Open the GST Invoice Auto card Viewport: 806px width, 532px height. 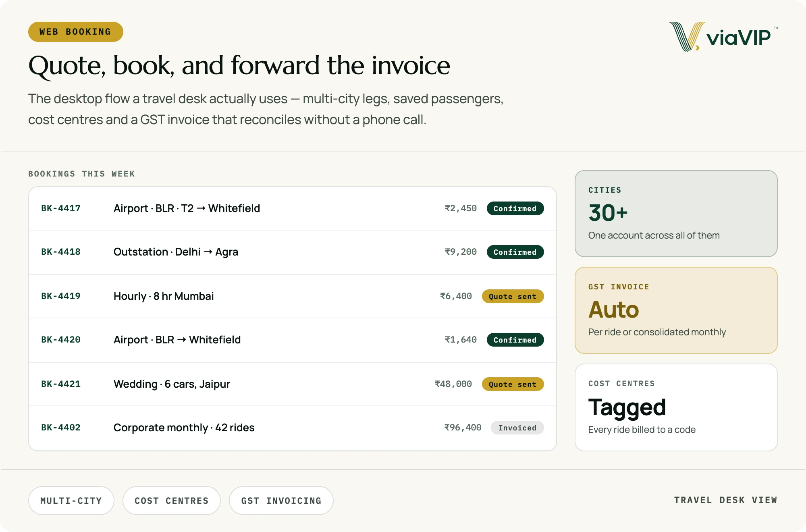676,310
